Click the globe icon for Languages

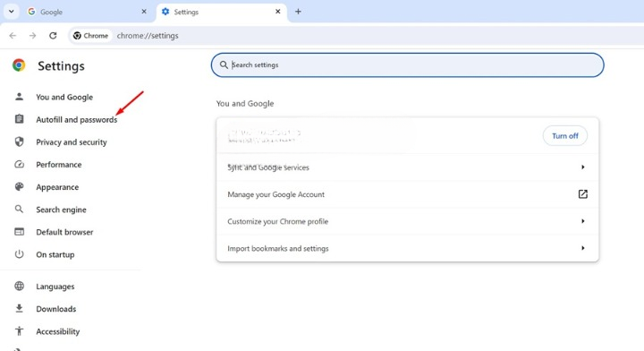[19, 286]
